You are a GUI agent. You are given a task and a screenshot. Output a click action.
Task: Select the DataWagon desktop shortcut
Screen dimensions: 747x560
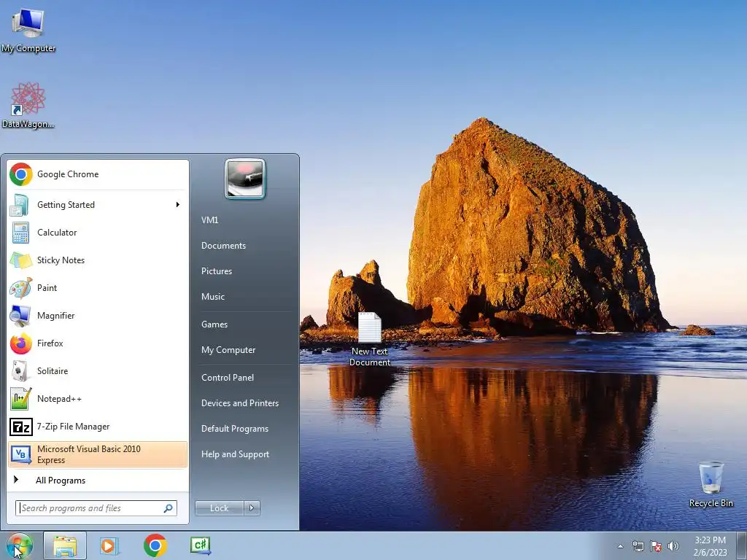point(28,106)
